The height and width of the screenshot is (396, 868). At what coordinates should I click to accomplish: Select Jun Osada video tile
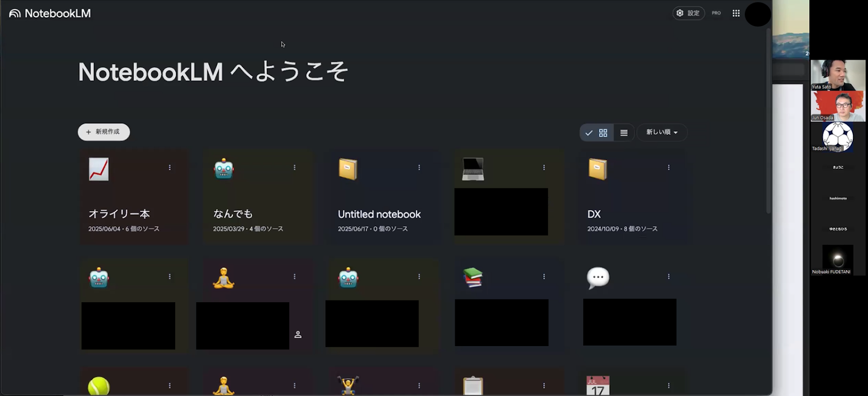coord(838,106)
